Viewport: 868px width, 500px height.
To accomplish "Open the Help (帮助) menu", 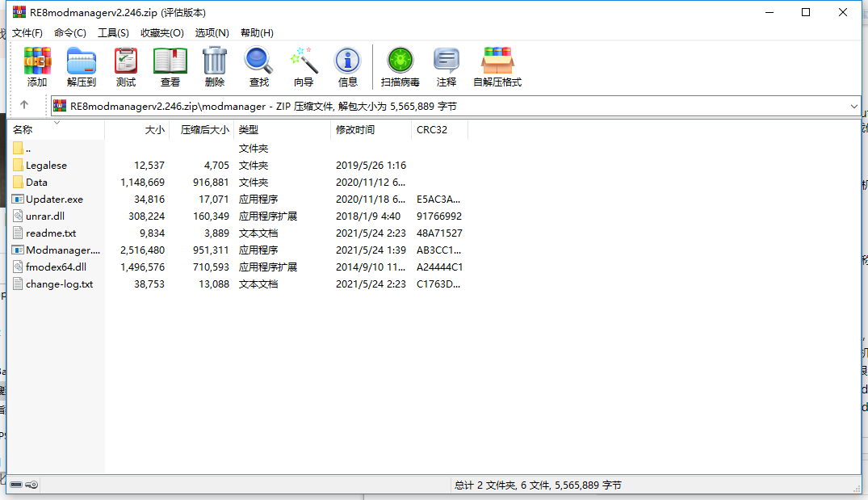I will [257, 32].
